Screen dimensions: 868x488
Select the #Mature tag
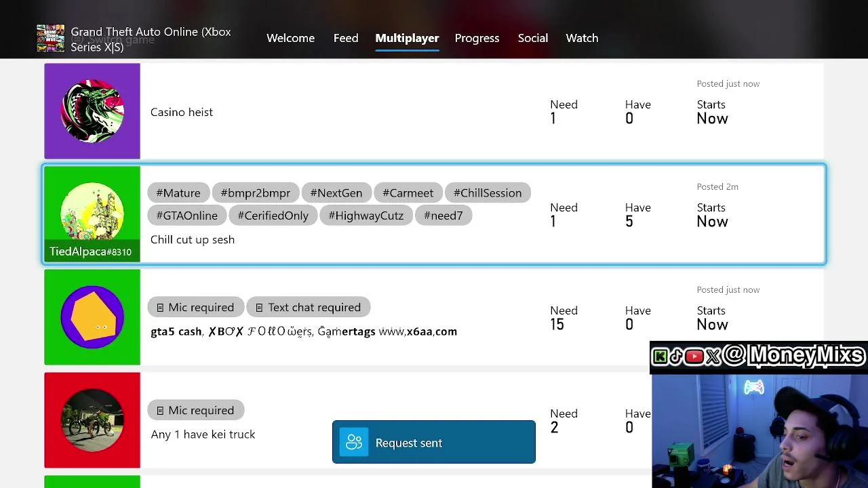(x=178, y=193)
